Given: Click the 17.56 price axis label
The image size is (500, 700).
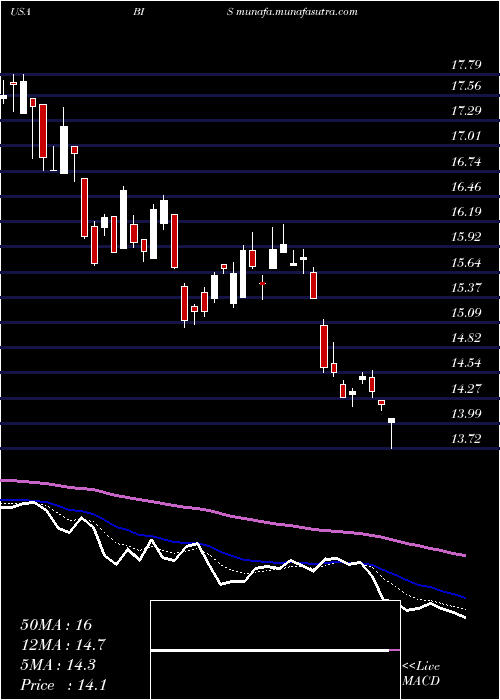Looking at the screenshot, I should [466, 86].
